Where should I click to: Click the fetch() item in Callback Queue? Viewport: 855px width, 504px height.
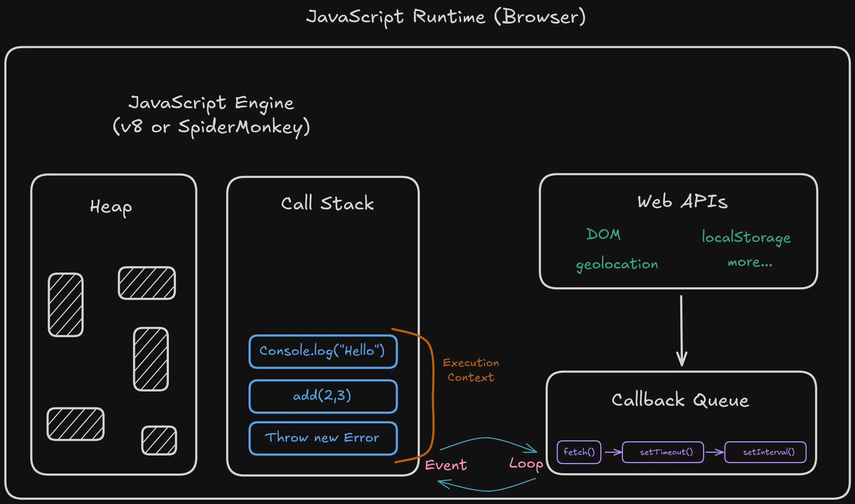coord(578,452)
